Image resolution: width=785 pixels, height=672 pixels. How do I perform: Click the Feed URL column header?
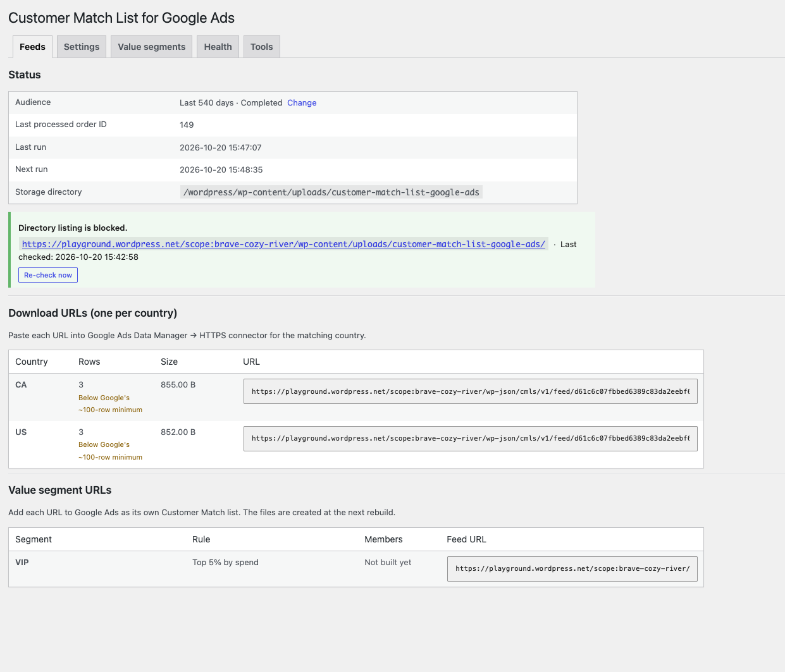[x=466, y=540]
